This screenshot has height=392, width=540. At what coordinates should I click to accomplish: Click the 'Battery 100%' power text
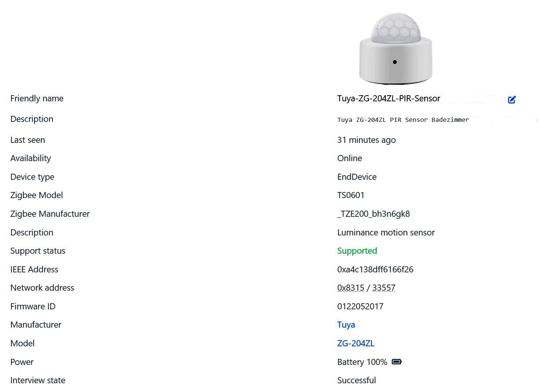362,362
